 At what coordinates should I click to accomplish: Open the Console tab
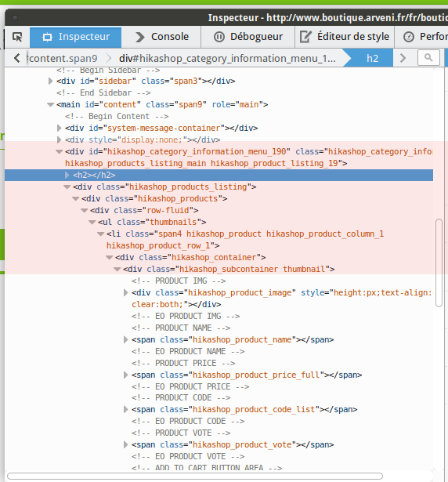tap(161, 37)
